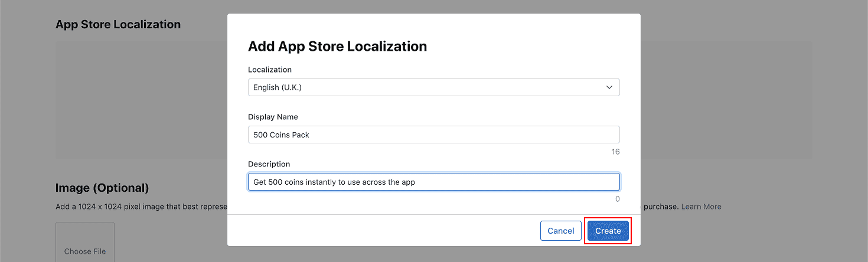Viewport: 868px width, 262px height.
Task: Click the 'Add App Store Localization' dialog title
Action: [x=337, y=46]
